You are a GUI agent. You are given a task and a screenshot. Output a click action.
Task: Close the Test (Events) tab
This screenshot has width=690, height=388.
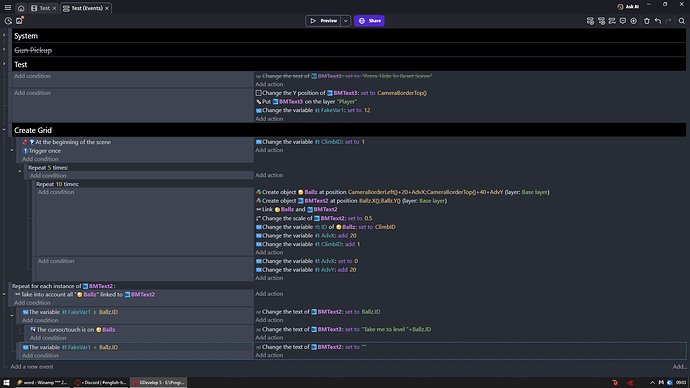point(107,8)
